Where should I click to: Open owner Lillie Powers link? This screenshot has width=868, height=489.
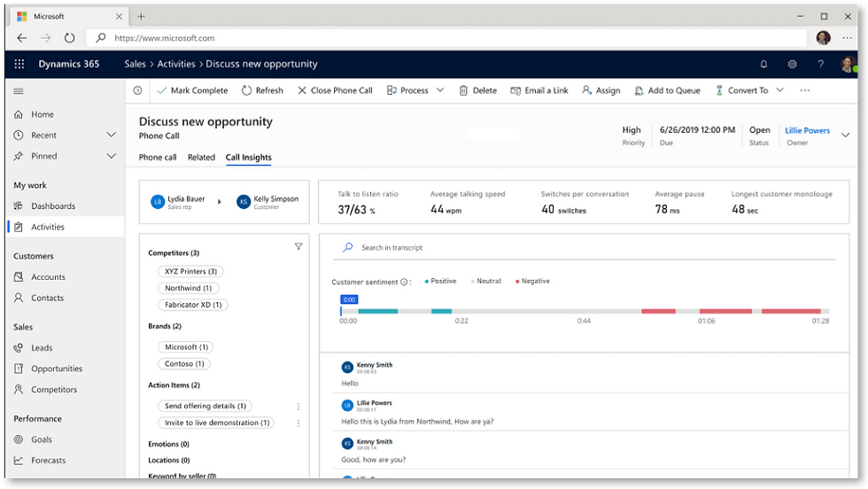click(807, 131)
